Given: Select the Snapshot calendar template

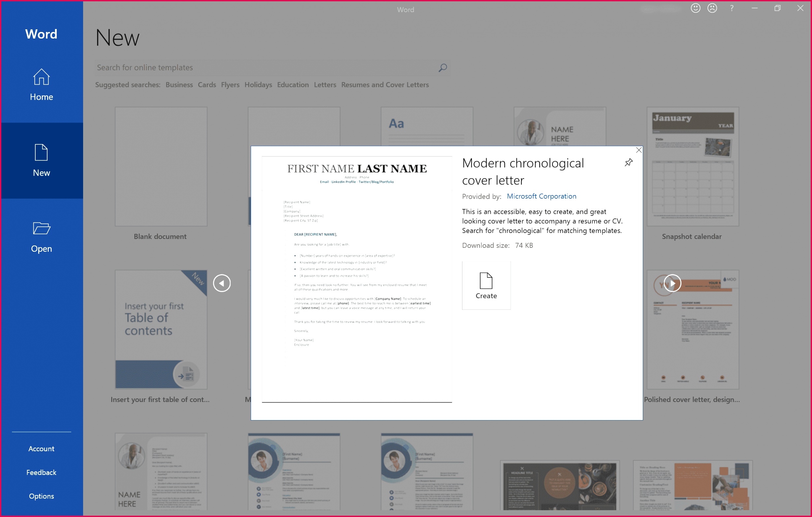Looking at the screenshot, I should pyautogui.click(x=692, y=167).
